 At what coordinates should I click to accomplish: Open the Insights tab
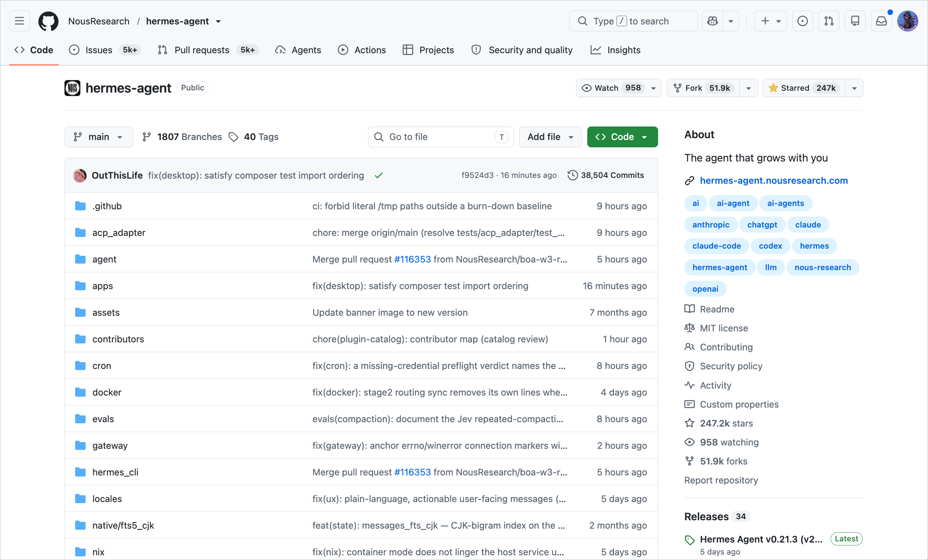point(615,50)
